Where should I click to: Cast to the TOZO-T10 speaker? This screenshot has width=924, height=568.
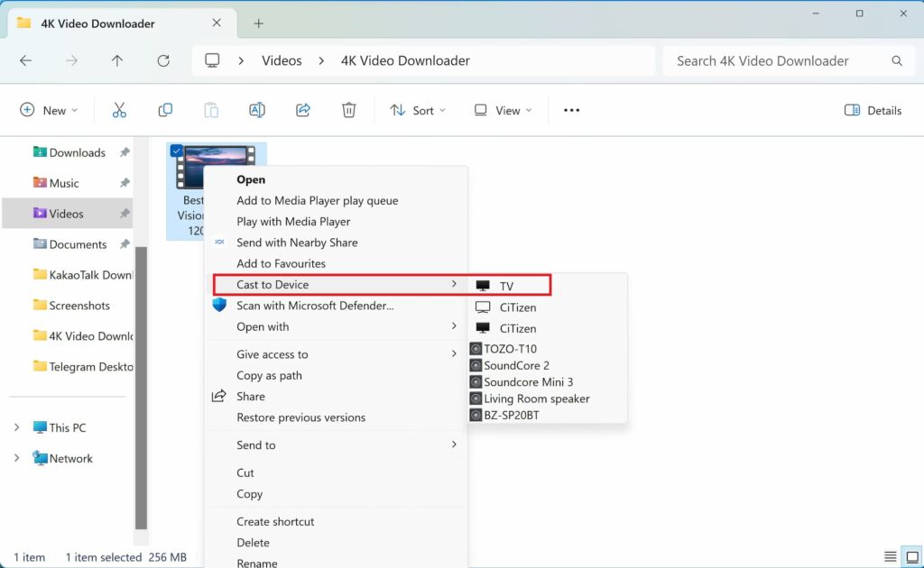point(547,348)
